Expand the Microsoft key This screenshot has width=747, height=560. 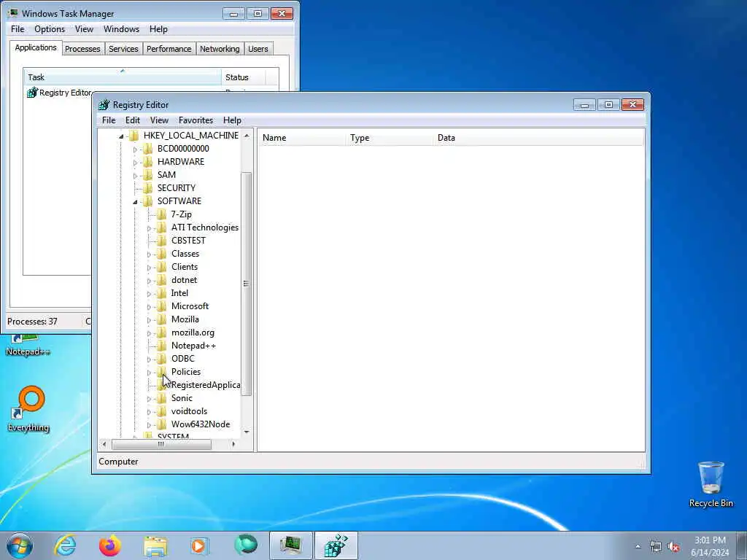(149, 307)
